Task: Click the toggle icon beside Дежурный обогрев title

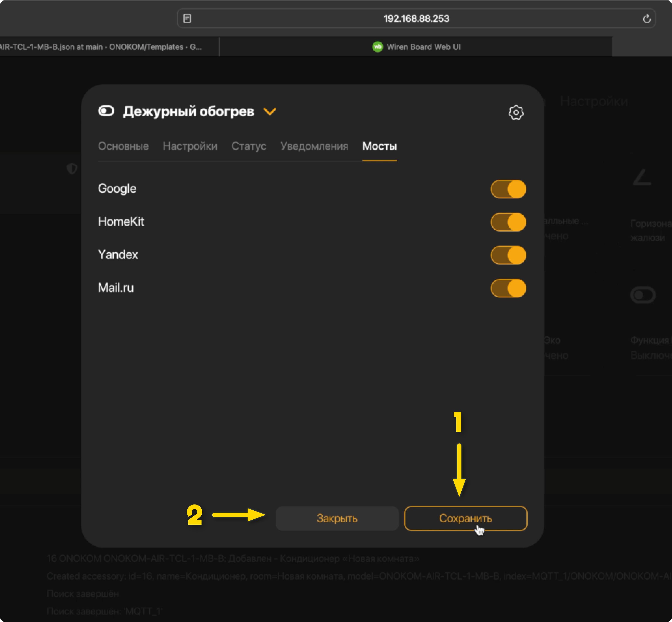Action: (x=106, y=111)
